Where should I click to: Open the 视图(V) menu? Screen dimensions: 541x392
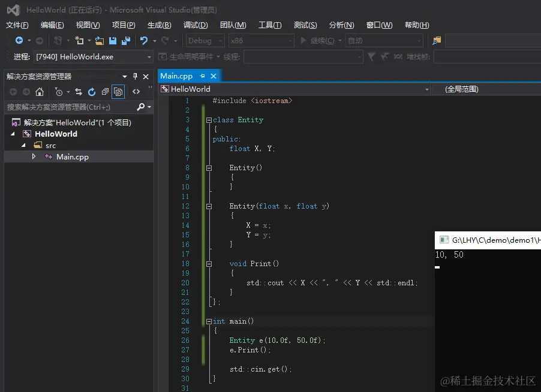click(x=88, y=25)
